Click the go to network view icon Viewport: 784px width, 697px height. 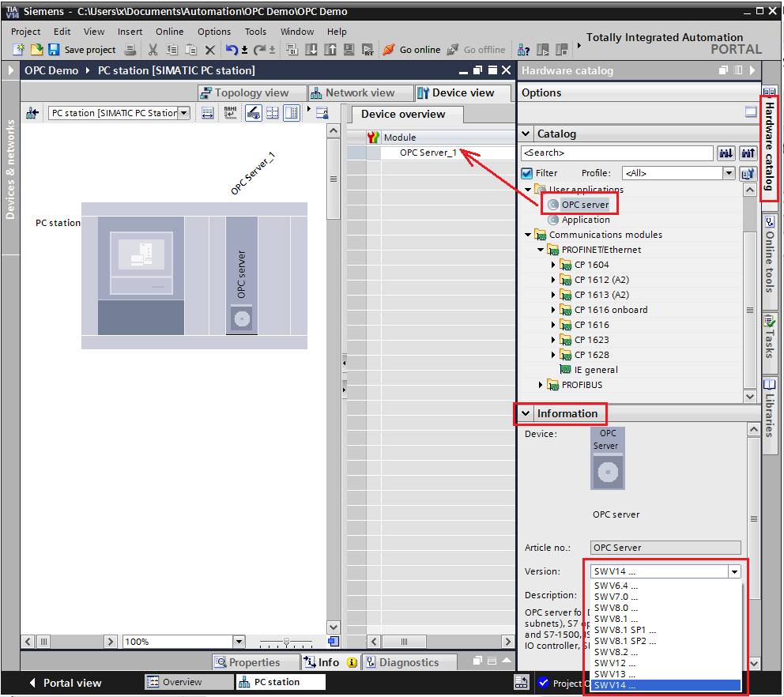[32, 113]
